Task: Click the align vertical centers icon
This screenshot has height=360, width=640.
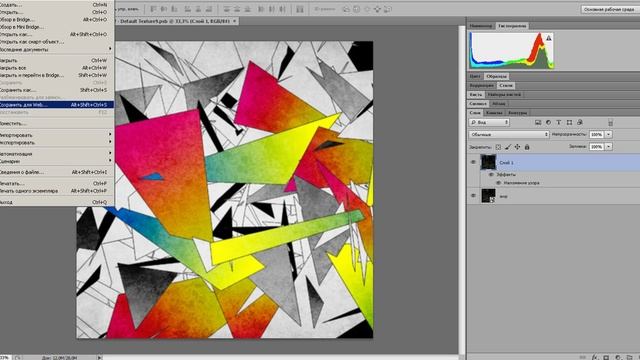Action: click(164, 9)
